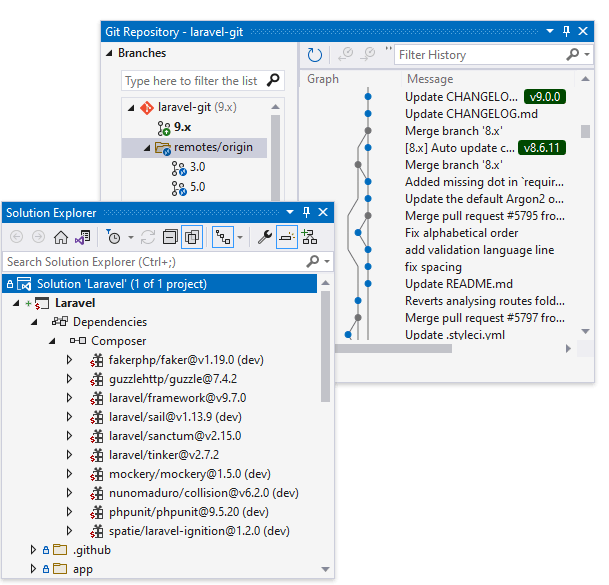Select commit 'Fix alphabetical order'
609x585 pixels.
pyautogui.click(x=461, y=233)
